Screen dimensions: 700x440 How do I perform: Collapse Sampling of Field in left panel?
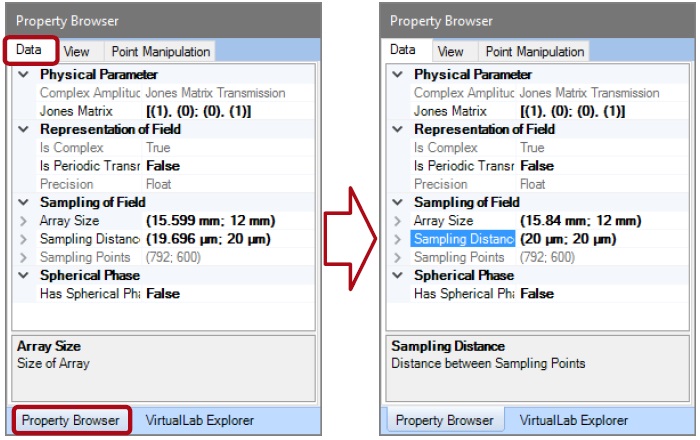point(23,202)
